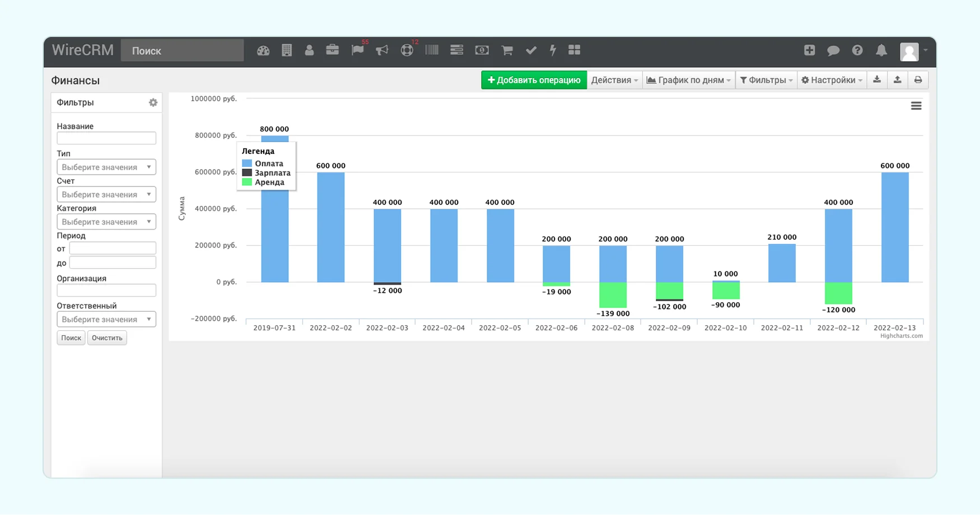980x515 pixels.
Task: Click the 2022-02-05 axis label
Action: coord(500,328)
